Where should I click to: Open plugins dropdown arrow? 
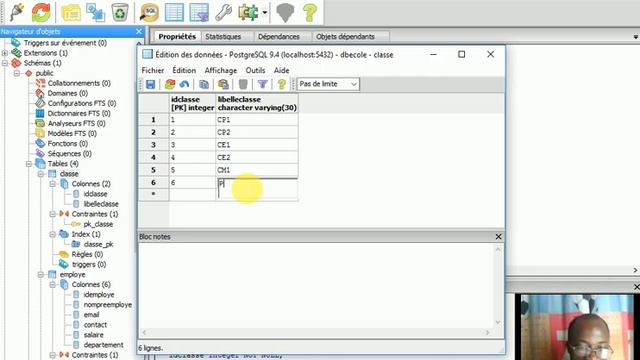[x=264, y=13]
